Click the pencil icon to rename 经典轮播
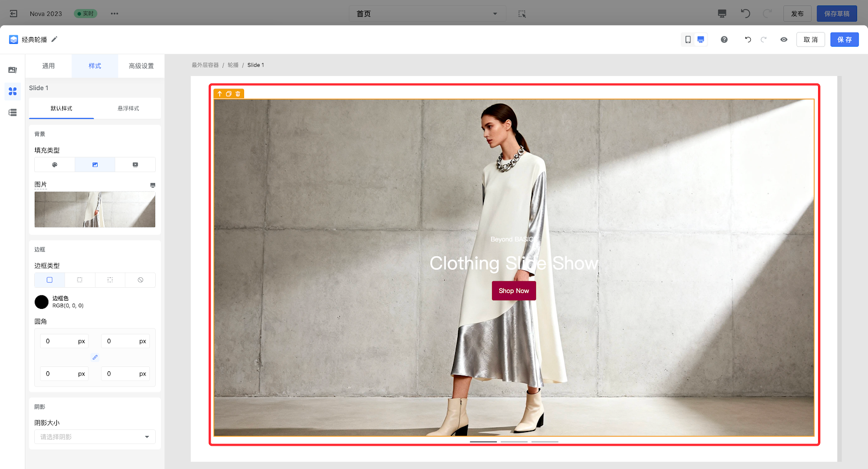The height and width of the screenshot is (469, 868). pyautogui.click(x=54, y=39)
